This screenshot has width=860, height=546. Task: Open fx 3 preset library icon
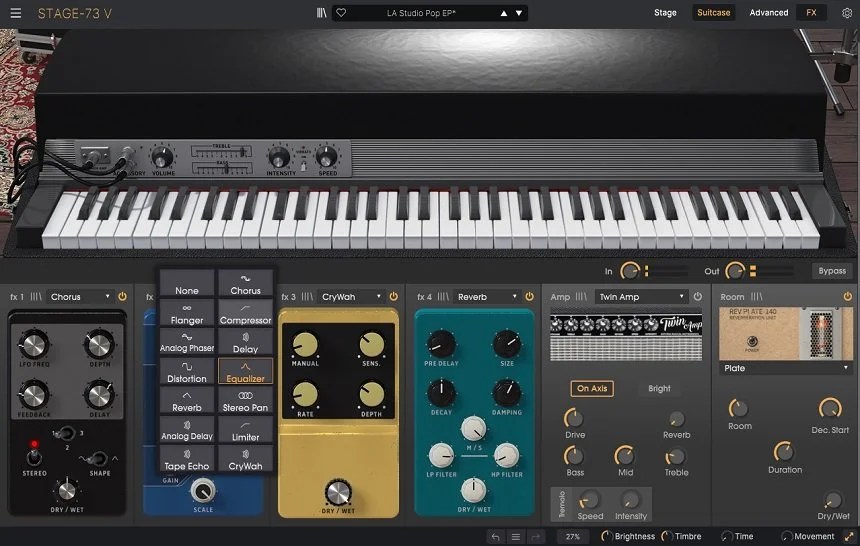click(x=307, y=296)
